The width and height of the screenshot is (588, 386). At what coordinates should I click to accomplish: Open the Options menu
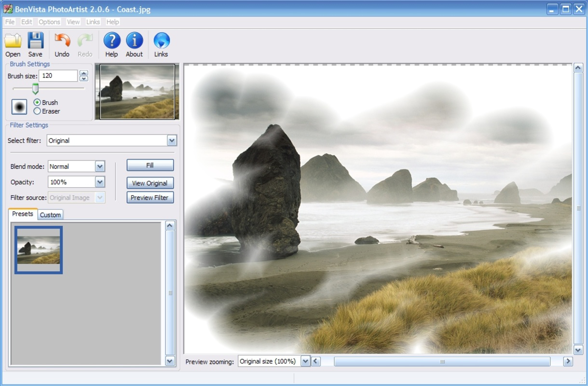click(x=49, y=22)
